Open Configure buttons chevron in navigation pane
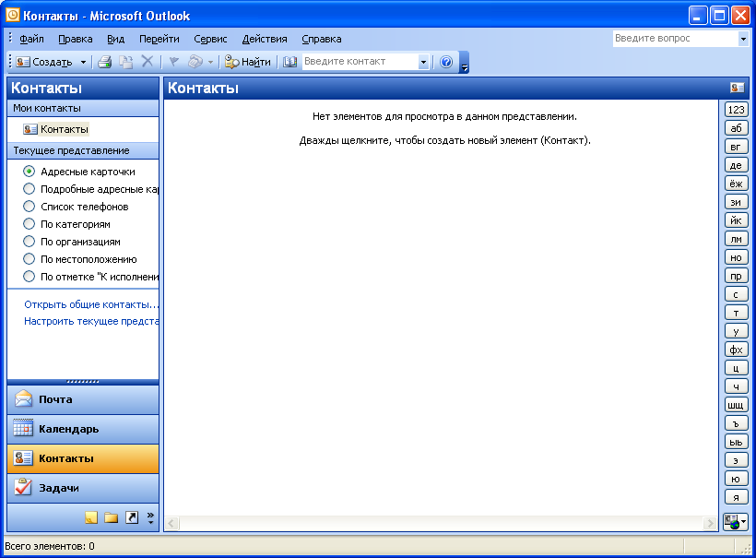 click(150, 518)
